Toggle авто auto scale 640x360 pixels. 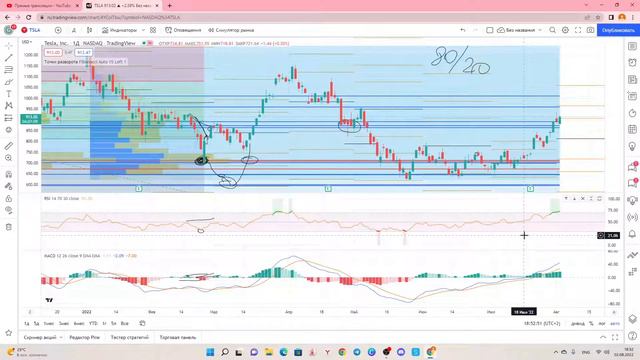pos(615,323)
